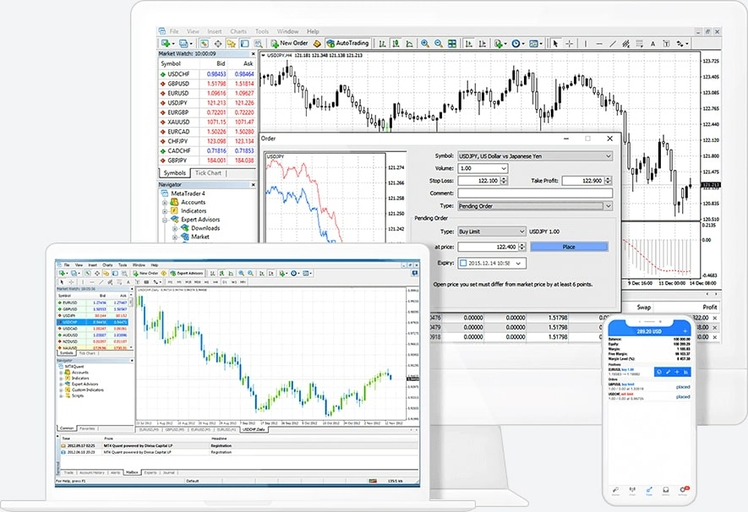The width and height of the screenshot is (748, 512).
Task: Switch monitor chart to bar chart
Action: 383,43
